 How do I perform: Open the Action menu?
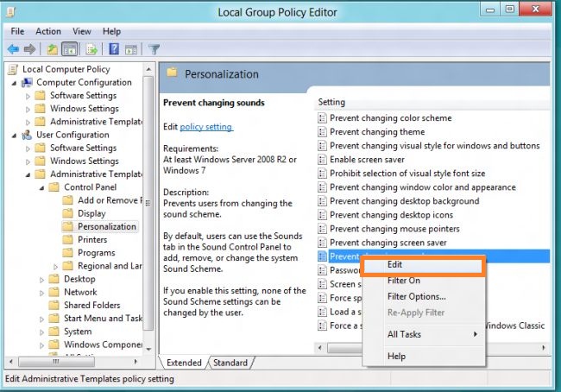click(48, 31)
